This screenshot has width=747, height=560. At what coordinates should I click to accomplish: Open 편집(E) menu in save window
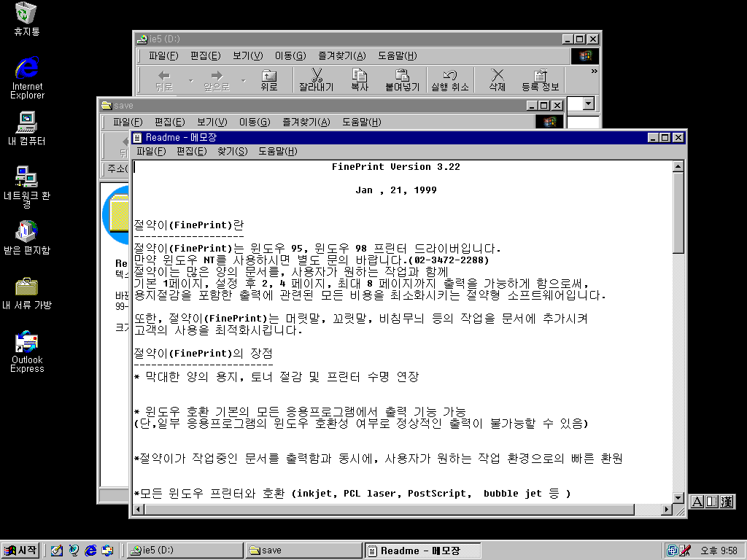point(169,122)
